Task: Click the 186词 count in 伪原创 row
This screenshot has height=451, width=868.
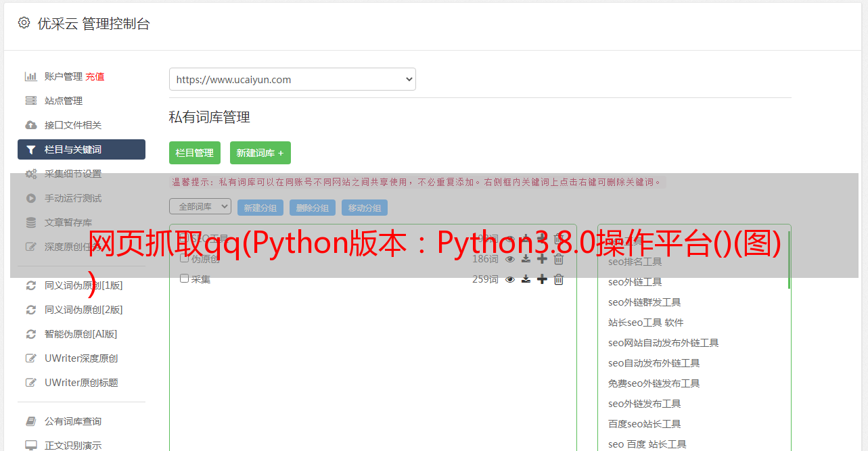Action: [x=485, y=259]
